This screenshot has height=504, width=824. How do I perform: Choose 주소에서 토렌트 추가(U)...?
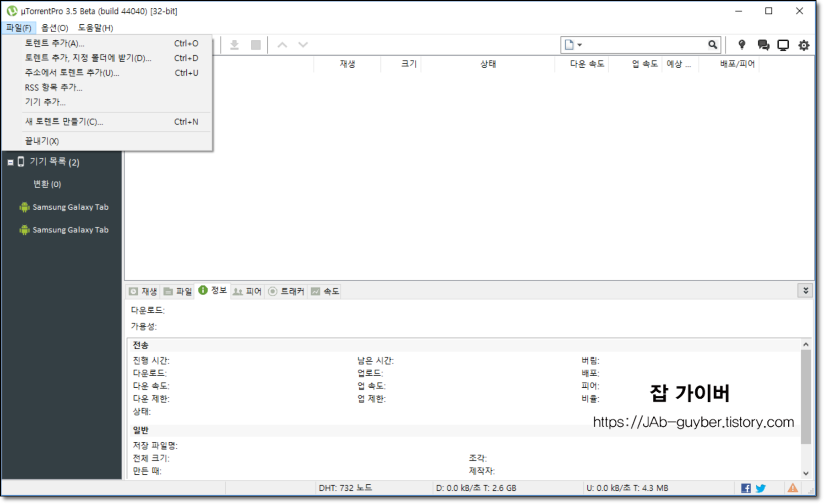coord(108,73)
